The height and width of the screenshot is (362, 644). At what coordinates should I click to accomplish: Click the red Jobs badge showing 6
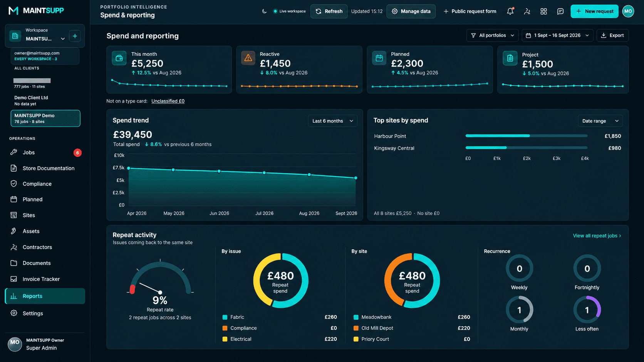point(77,153)
